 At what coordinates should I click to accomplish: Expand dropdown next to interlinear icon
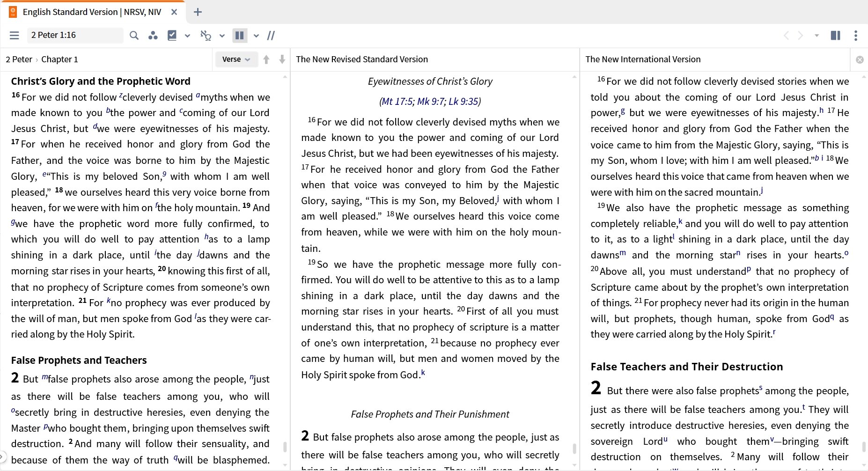pyautogui.click(x=222, y=36)
